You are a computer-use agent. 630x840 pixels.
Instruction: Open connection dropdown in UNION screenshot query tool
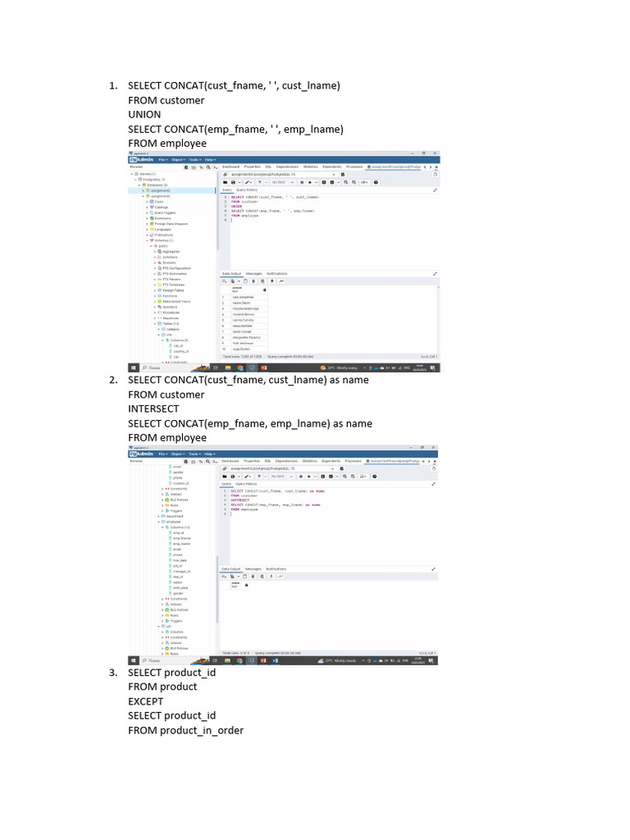tap(334, 175)
